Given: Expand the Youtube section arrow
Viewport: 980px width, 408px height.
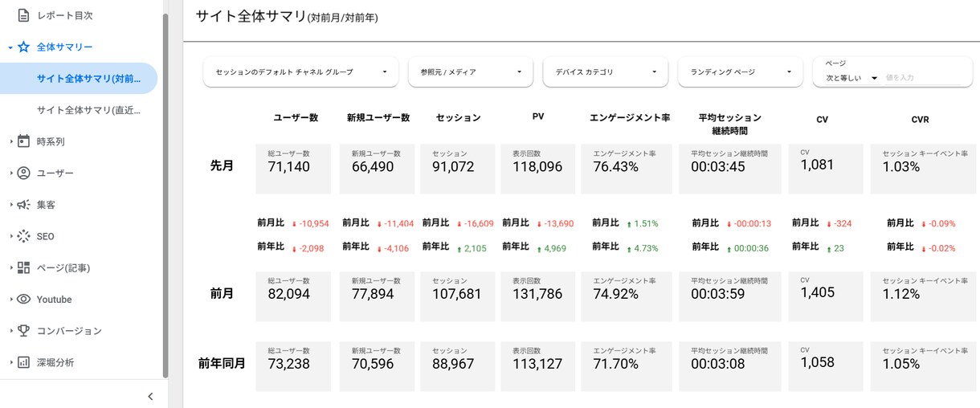Looking at the screenshot, I should click(11, 300).
